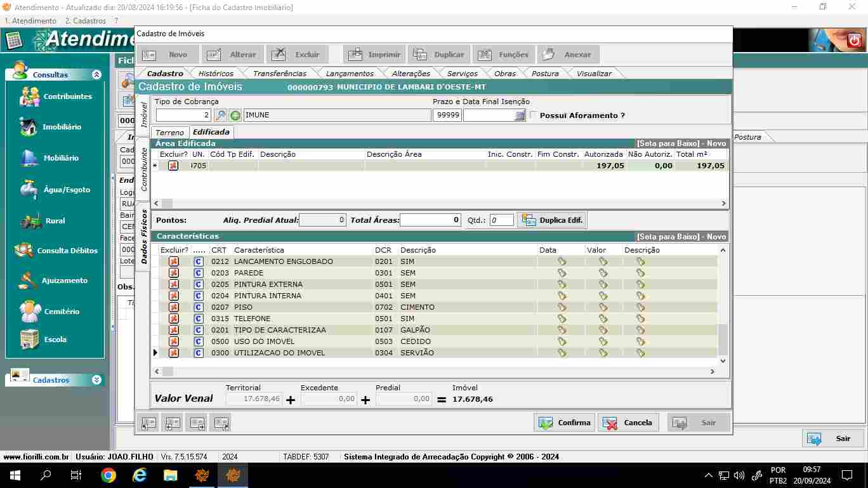The image size is (868, 488).
Task: Open the 2. Cadastros menu
Action: 86,21
